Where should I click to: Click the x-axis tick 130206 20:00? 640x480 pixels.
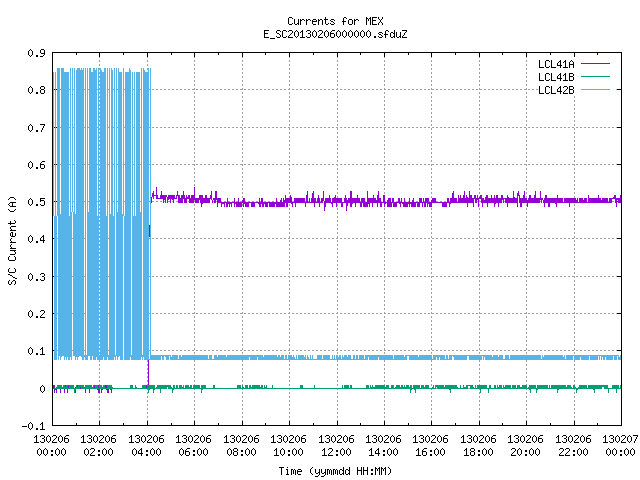(525, 445)
